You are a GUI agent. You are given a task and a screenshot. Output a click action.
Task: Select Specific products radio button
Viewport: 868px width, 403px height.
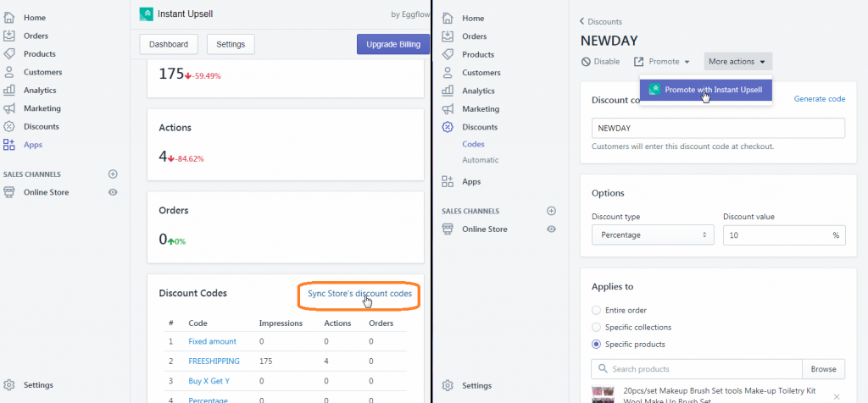tap(596, 344)
